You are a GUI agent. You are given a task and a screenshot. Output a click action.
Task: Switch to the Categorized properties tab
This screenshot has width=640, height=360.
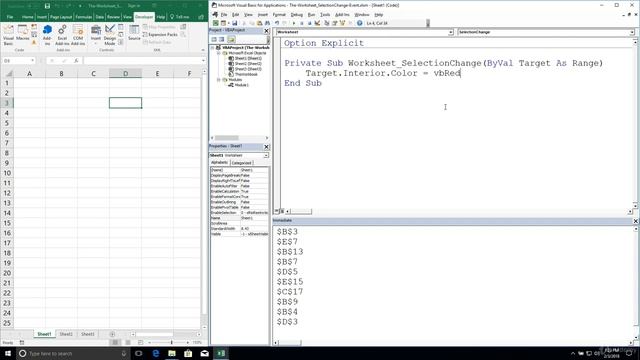click(241, 163)
